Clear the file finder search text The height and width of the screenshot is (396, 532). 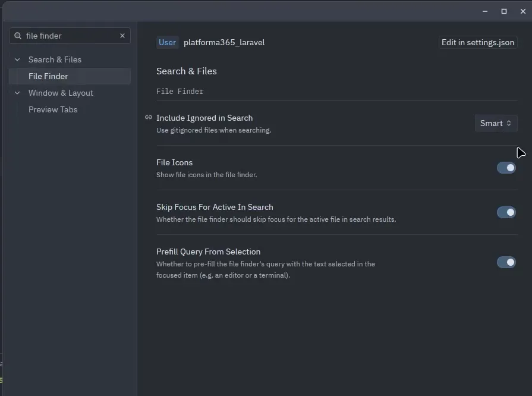122,36
